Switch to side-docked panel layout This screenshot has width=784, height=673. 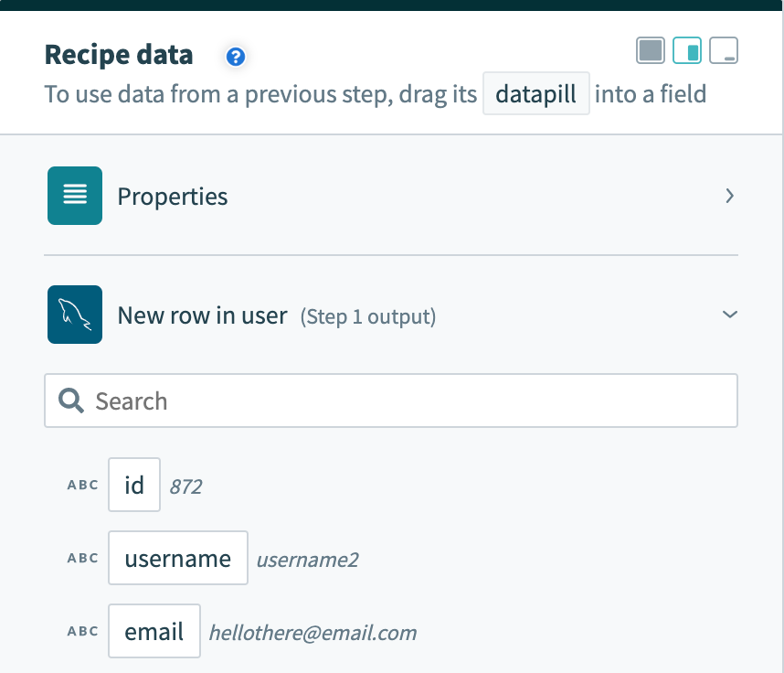[x=687, y=51]
